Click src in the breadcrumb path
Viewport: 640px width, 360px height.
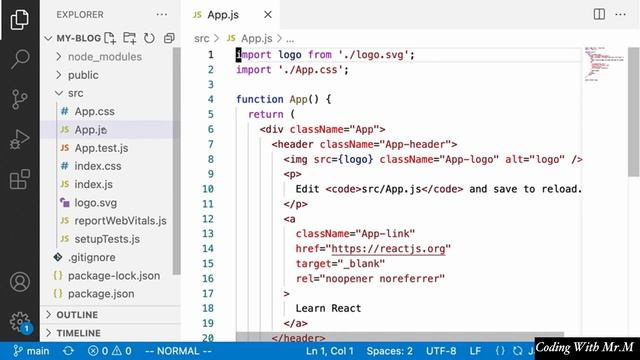tap(202, 38)
